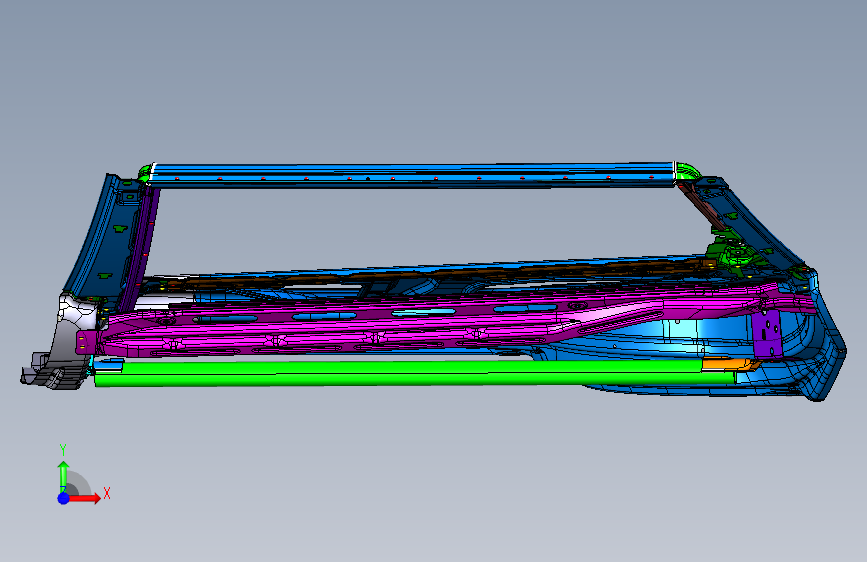Viewport: 867px width, 562px height.
Task: Click the red 'X' axis label
Action: click(x=107, y=493)
